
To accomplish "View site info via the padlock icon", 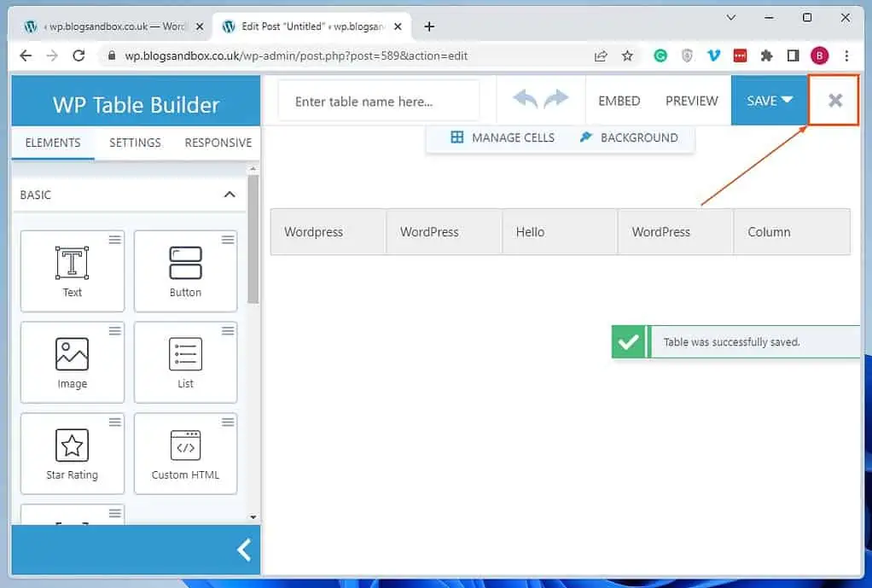I will pos(112,55).
